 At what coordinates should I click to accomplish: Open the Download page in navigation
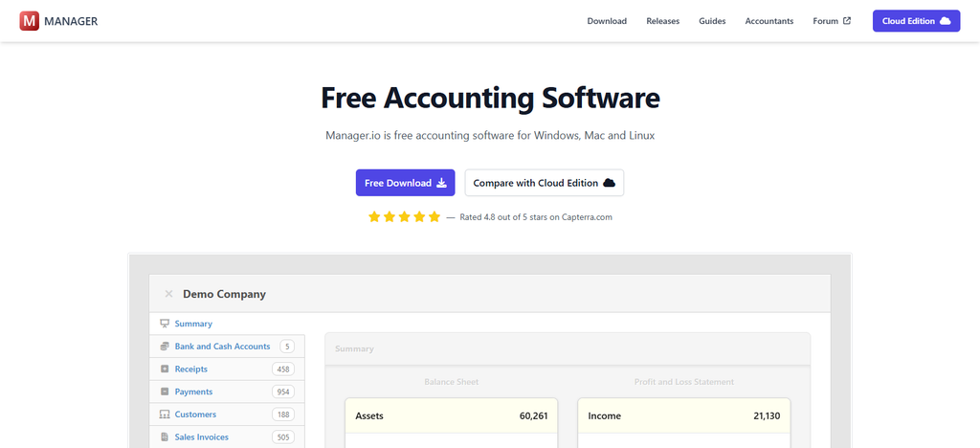click(x=606, y=21)
